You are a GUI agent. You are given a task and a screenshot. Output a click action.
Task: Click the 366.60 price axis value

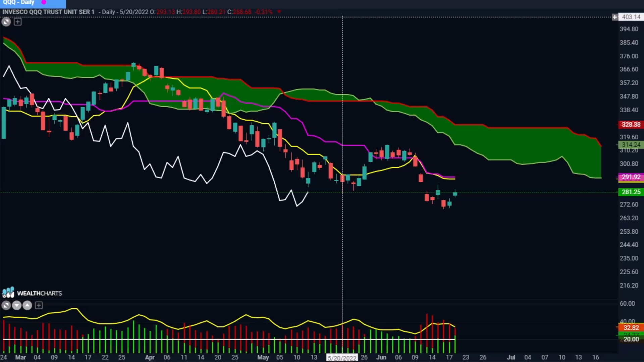point(629,69)
